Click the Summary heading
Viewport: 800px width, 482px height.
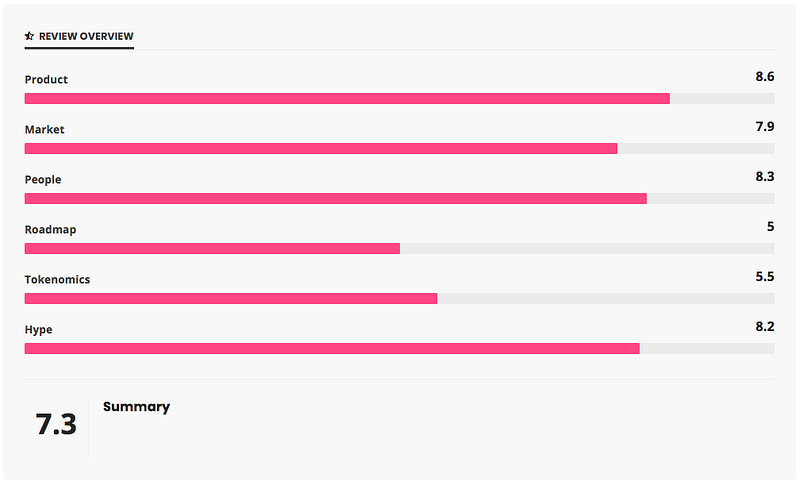tap(136, 407)
